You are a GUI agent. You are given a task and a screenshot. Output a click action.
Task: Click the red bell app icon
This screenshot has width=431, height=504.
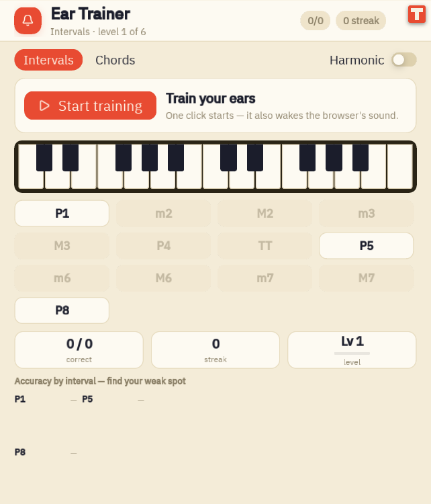pyautogui.click(x=28, y=21)
